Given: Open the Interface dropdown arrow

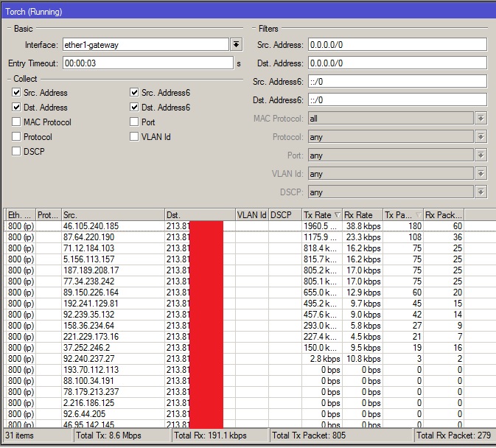Looking at the screenshot, I should click(x=237, y=44).
